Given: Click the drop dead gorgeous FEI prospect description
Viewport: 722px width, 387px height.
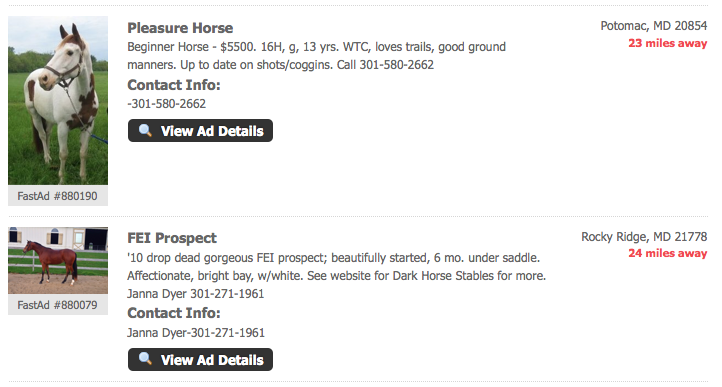Looking at the screenshot, I should [337, 276].
